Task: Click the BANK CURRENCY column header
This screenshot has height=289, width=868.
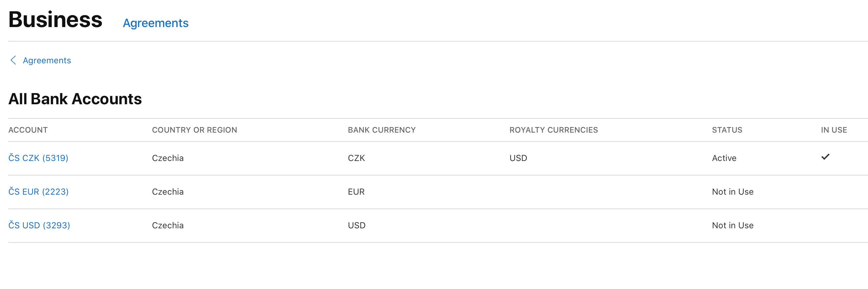Action: coord(381,130)
